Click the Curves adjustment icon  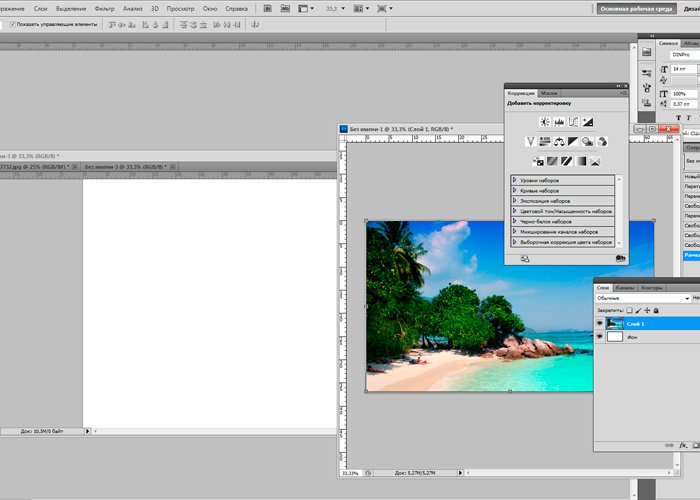pyautogui.click(x=573, y=122)
